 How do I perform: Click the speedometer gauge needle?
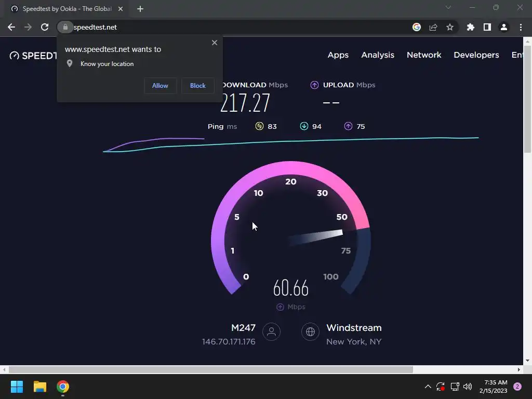315,237
